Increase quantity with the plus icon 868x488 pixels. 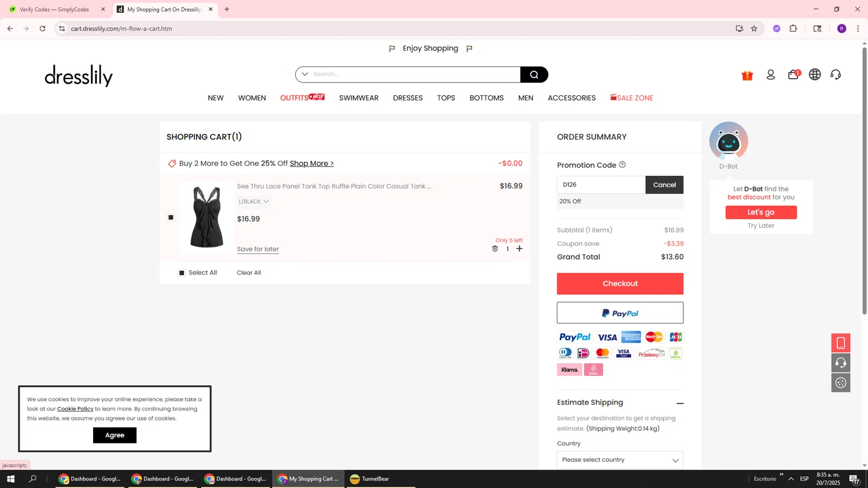coord(520,249)
